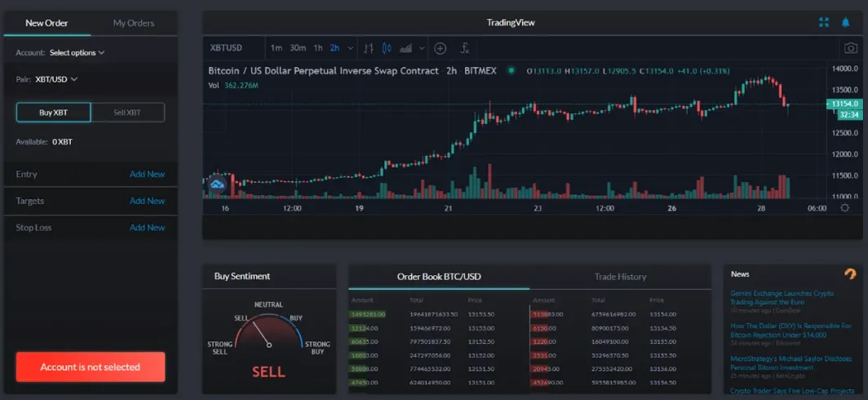Screen dimensions: 868x400
Task: Expand the time interval dropdown arrow
Action: tap(351, 48)
